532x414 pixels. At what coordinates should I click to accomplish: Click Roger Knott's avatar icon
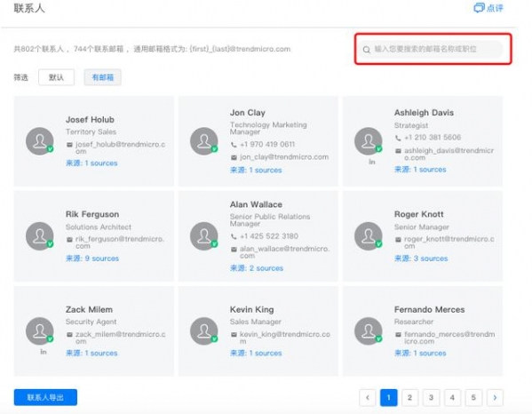369,236
